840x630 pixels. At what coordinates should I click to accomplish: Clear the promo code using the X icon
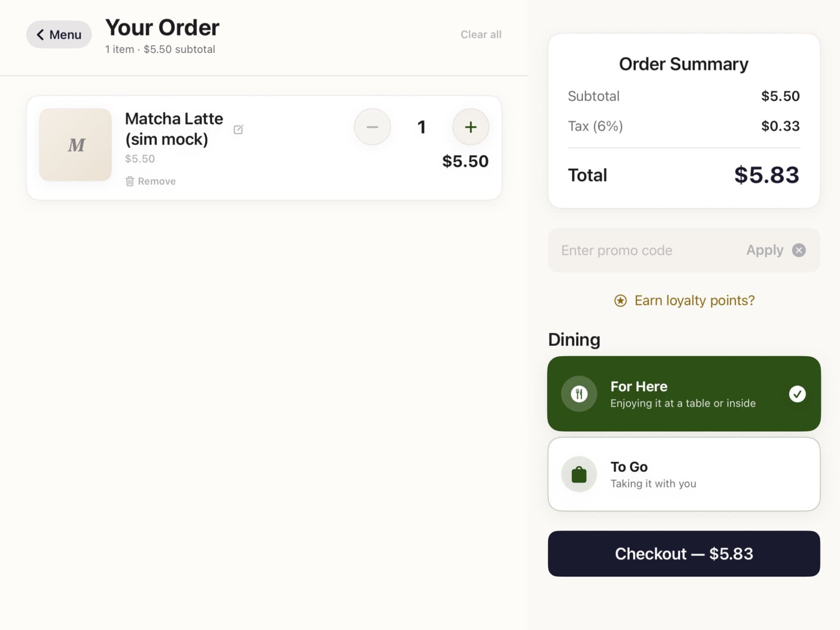[x=799, y=250]
